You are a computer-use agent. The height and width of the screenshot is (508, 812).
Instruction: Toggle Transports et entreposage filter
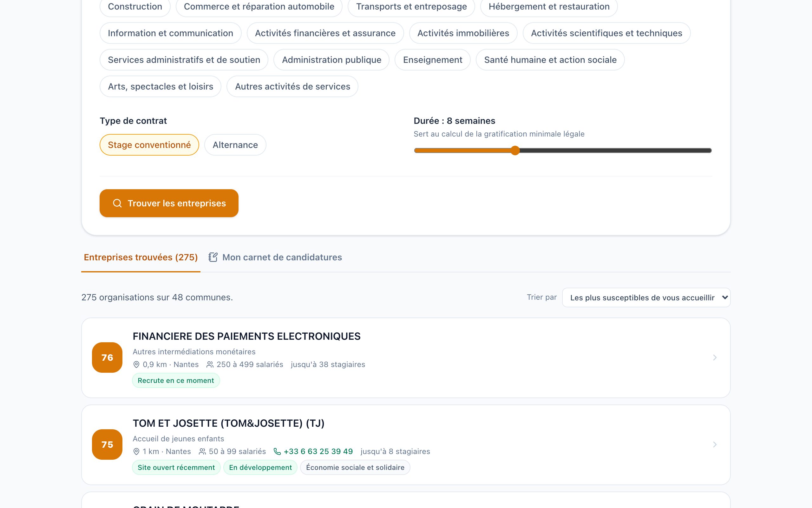411,6
